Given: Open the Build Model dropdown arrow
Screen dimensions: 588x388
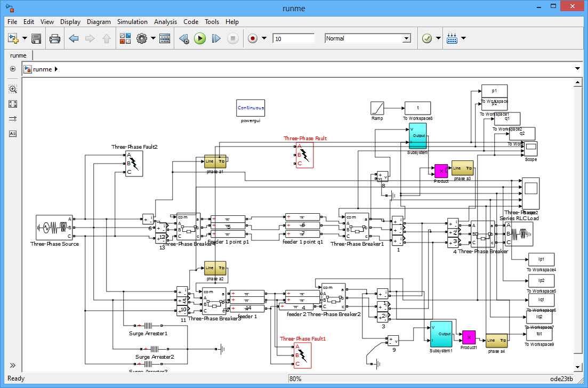Looking at the screenshot, I should pos(463,38).
